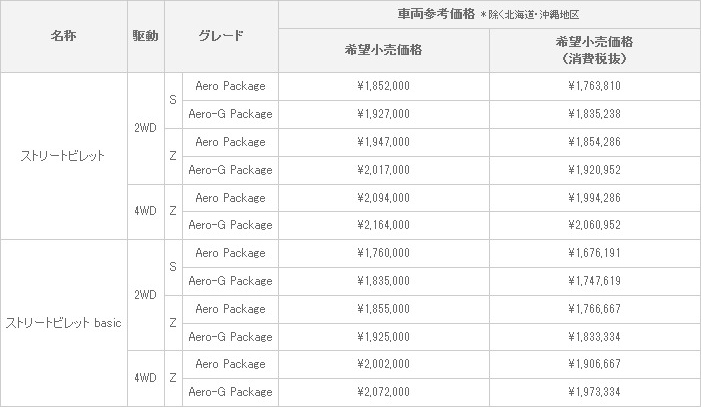Viewport: 701px width, 407px height.
Task: Click the ¥1,994,286 tax-excluded price
Action: 595,198
